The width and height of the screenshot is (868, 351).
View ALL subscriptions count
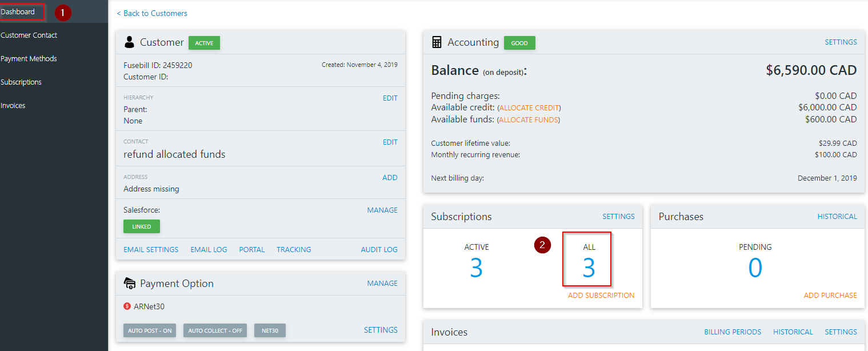[x=589, y=268]
